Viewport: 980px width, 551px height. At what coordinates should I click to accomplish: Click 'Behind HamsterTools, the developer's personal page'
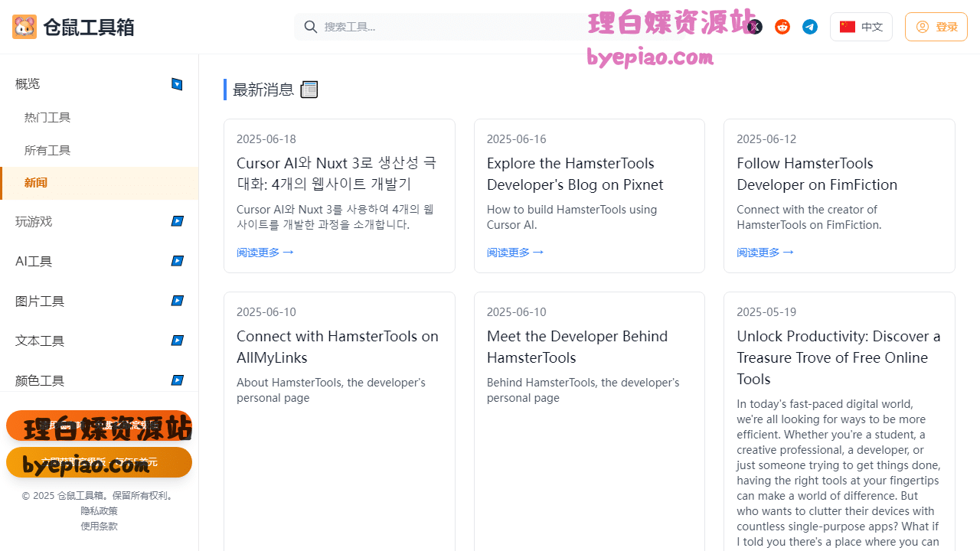583,390
